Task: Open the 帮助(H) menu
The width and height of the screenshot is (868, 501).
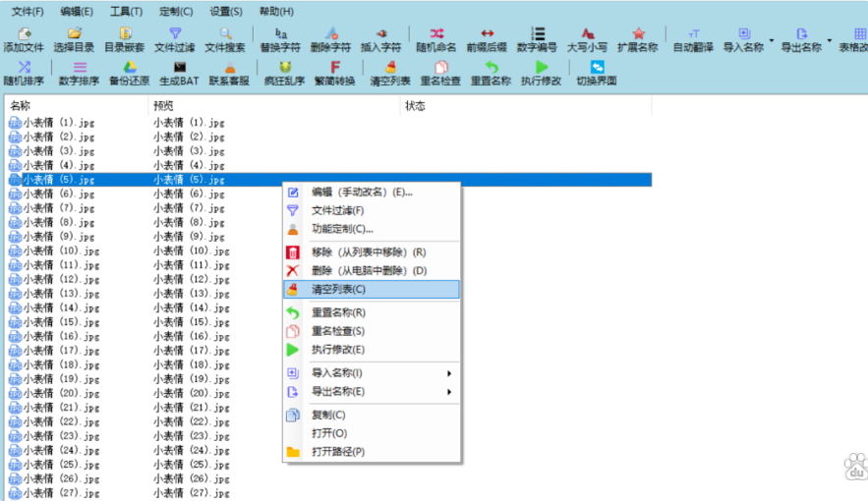Action: [x=276, y=11]
